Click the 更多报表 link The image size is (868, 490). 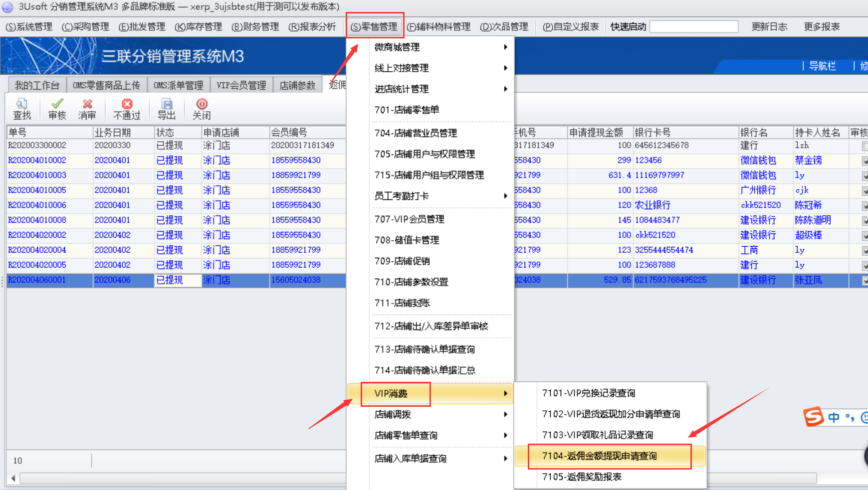[822, 26]
